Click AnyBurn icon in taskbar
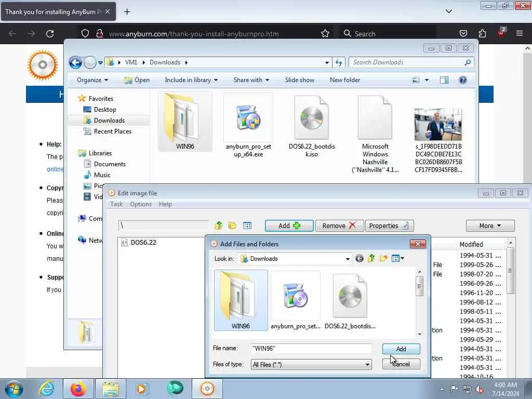 pyautogui.click(x=207, y=389)
